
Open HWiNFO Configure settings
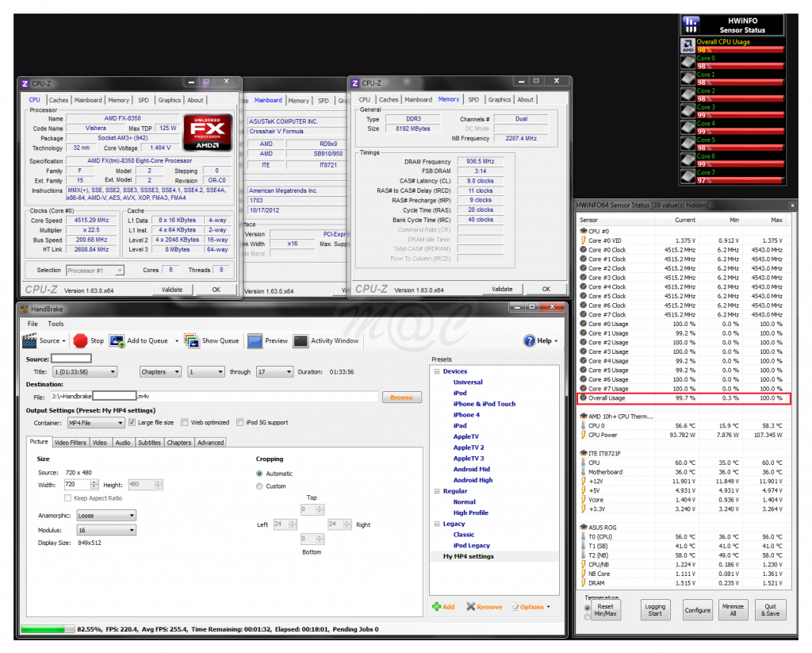point(697,609)
